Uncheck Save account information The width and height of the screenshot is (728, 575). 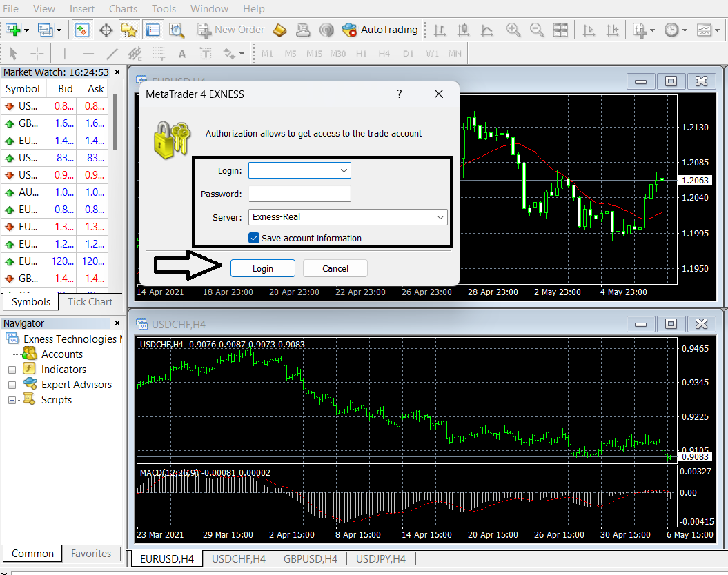[254, 238]
